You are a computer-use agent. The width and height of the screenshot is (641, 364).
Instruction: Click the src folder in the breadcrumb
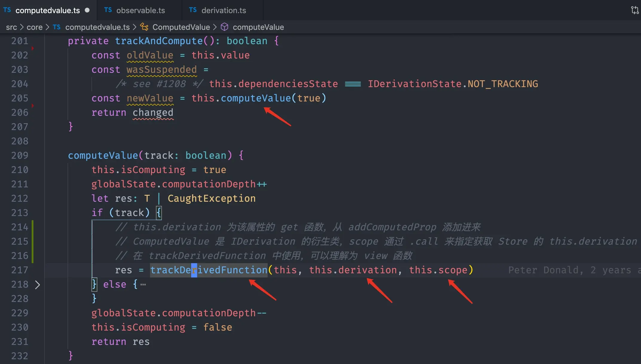coord(11,27)
